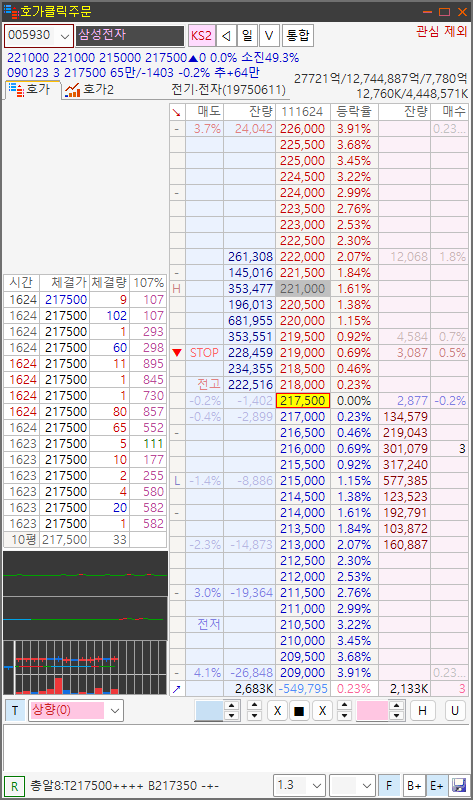473x800 pixels.
Task: Click the red diagonal arrow in table header
Action: (177, 112)
